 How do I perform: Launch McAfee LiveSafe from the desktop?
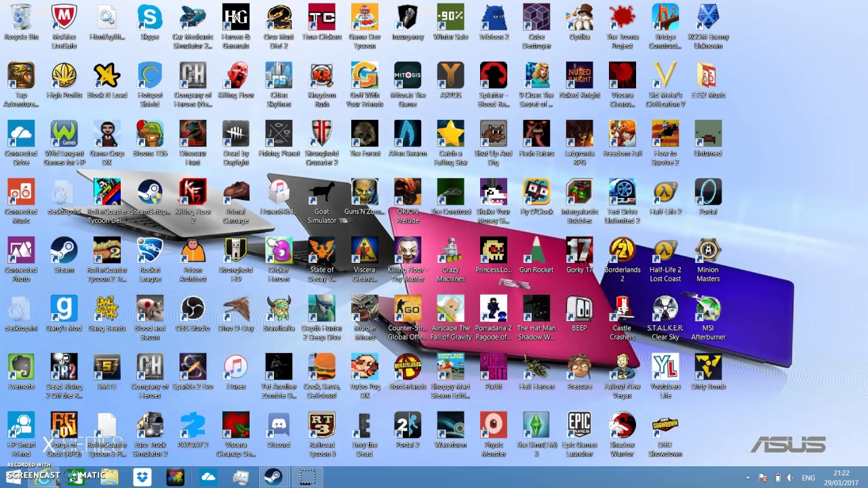pos(64,26)
